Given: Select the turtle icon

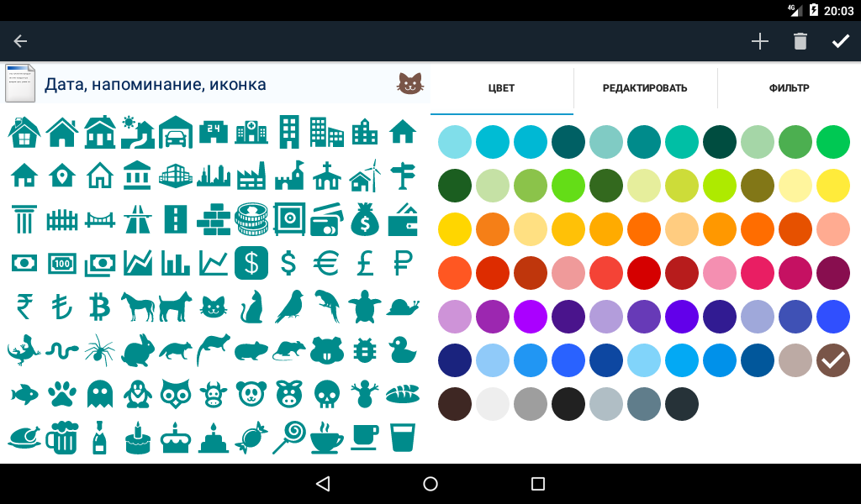Looking at the screenshot, I should pos(364,307).
